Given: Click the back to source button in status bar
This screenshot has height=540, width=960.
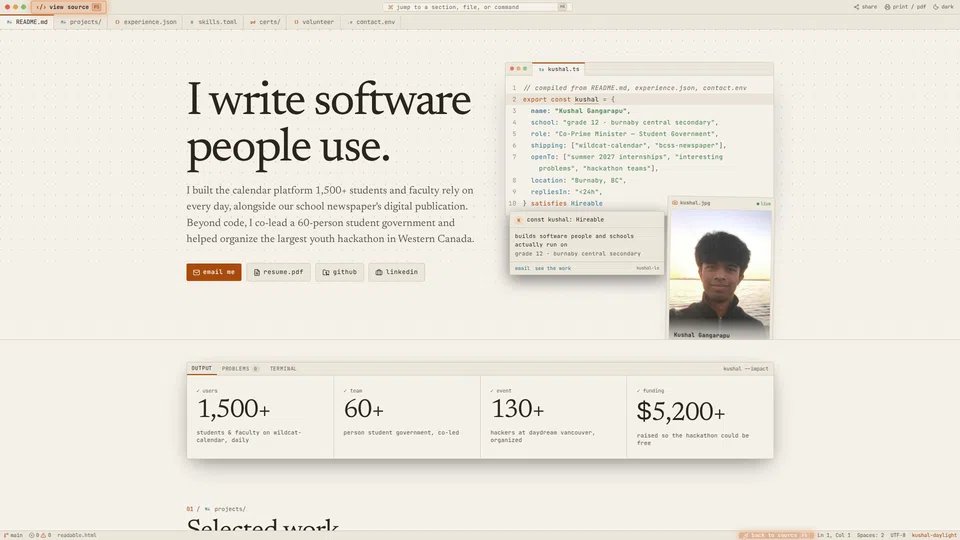Looking at the screenshot, I should tap(776, 535).
